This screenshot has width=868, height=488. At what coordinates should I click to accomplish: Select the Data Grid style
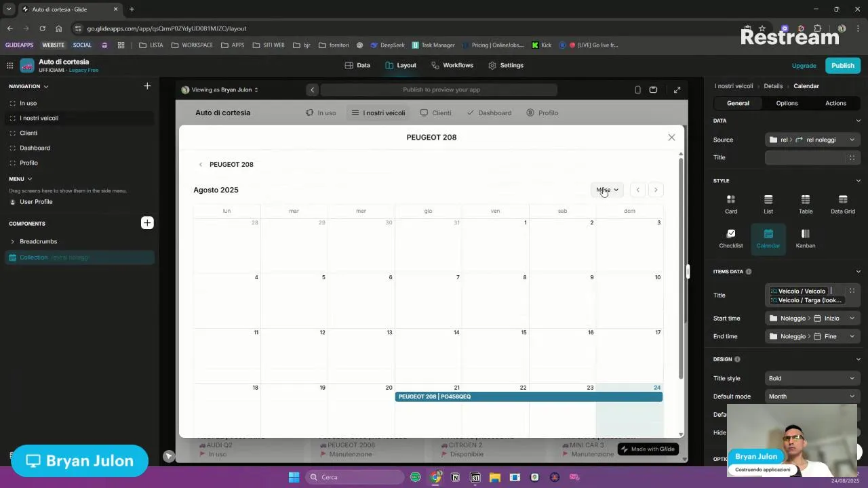pyautogui.click(x=843, y=205)
